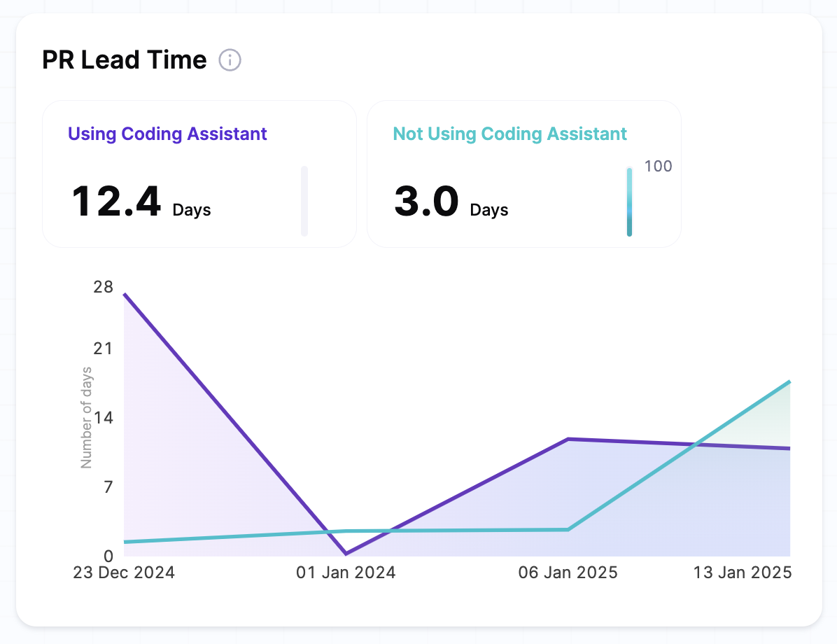Screen dimensions: 837x644
Task: Click the 23 Dec 2024 x-axis label
Action: click(125, 573)
